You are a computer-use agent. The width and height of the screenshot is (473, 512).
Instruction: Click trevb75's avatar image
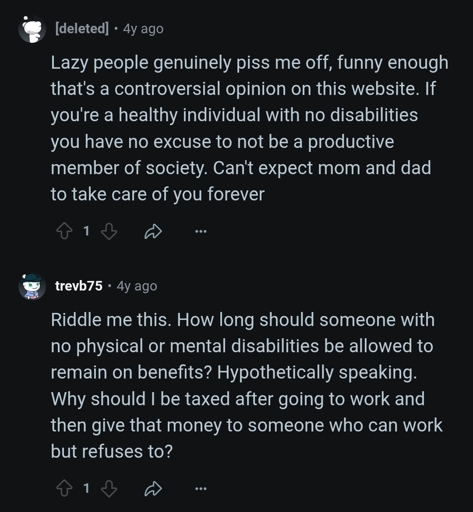coord(32,286)
